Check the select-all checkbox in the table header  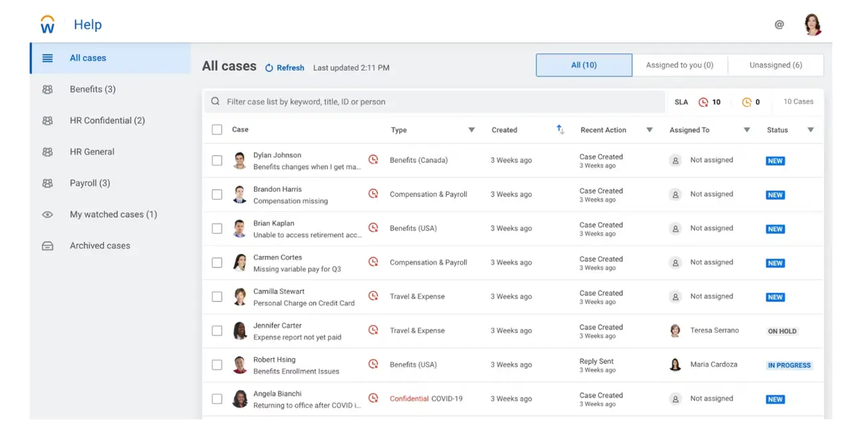coord(216,129)
